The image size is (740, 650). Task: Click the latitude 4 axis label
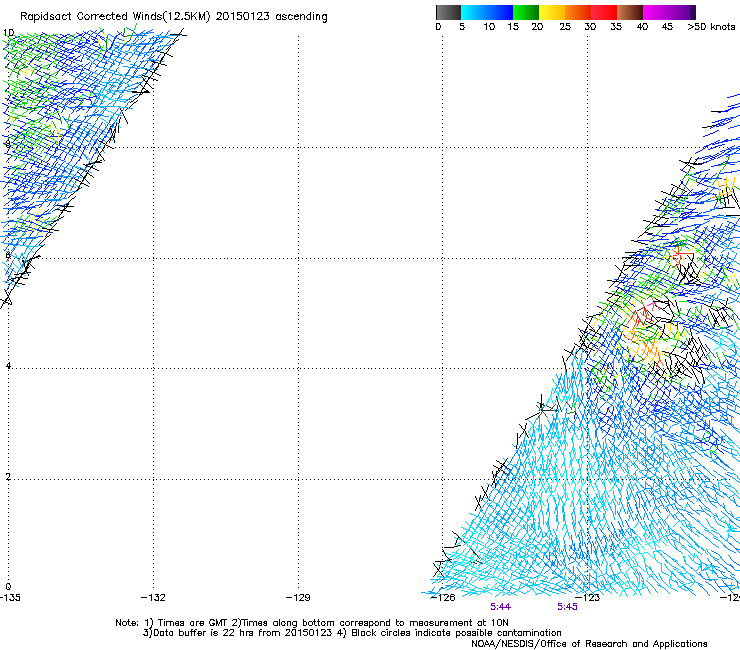pos(8,366)
